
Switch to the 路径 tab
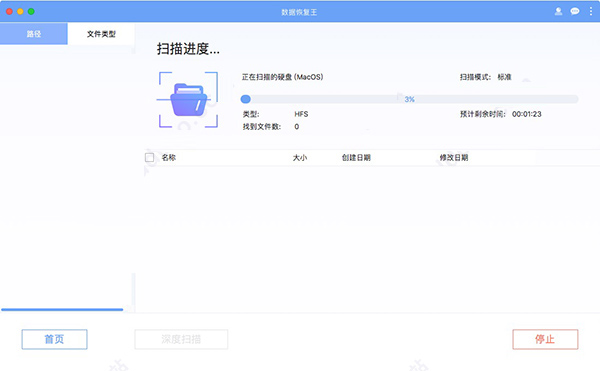(34, 34)
